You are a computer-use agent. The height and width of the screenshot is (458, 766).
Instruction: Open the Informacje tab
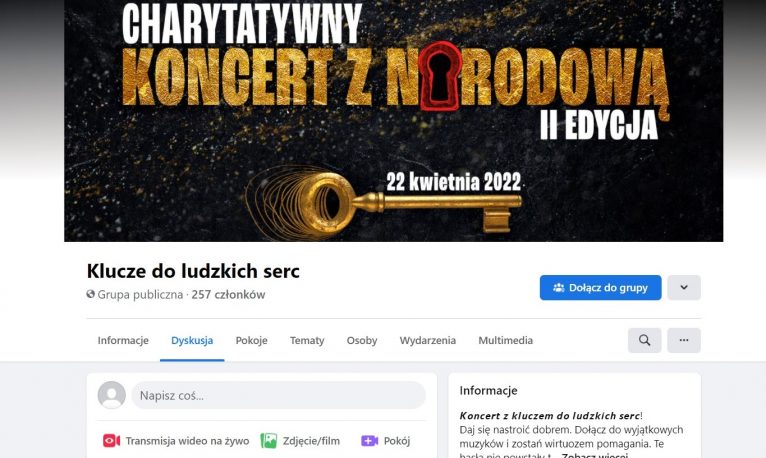coord(123,340)
